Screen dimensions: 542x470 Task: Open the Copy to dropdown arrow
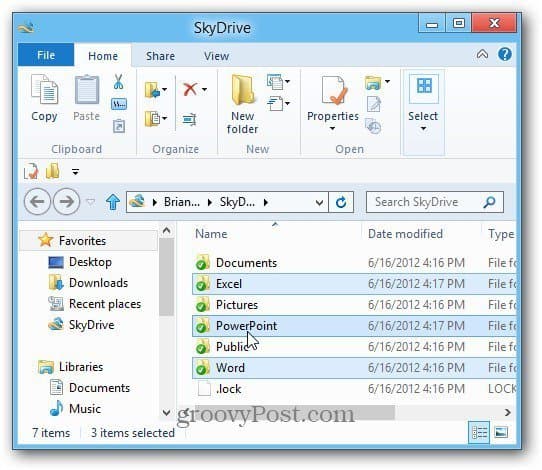coord(165,119)
